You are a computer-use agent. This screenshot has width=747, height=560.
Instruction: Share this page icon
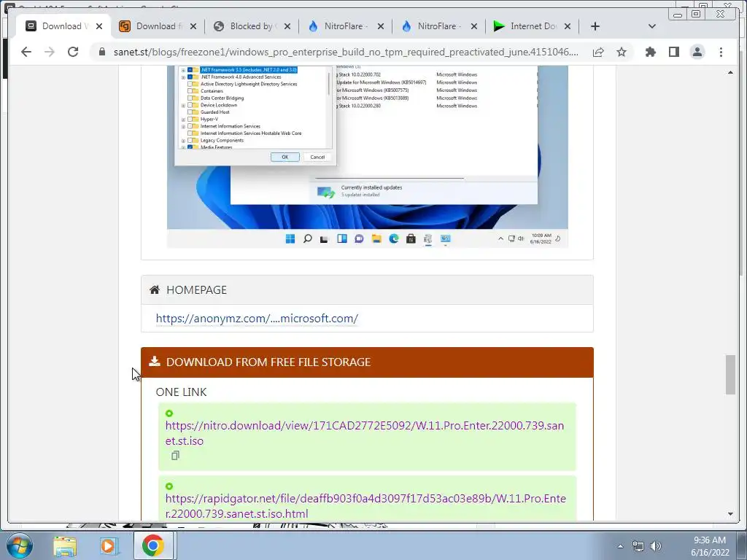(598, 52)
